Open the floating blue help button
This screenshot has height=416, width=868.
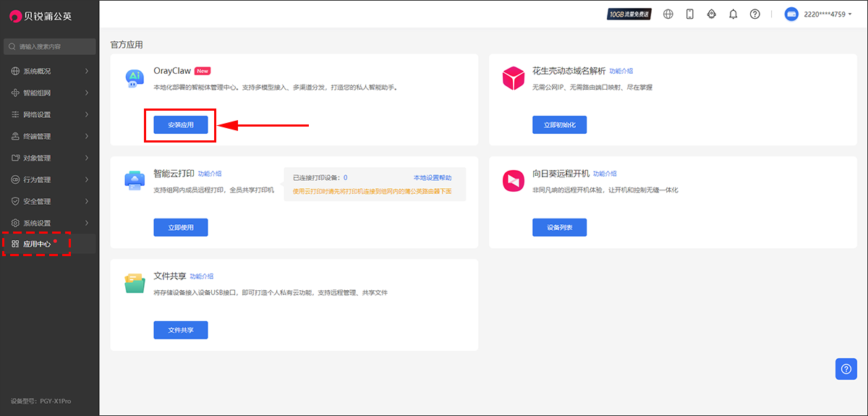[x=846, y=368]
